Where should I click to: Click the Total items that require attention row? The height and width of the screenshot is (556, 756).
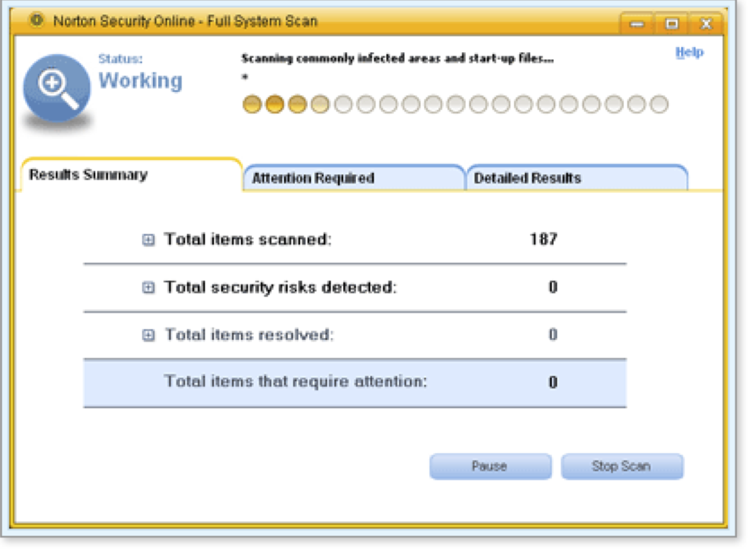click(x=355, y=383)
